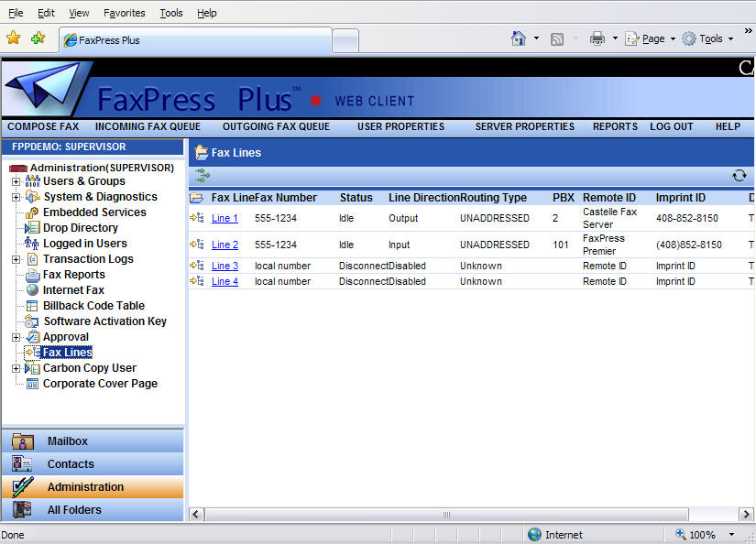Click the Software Activation Key icon
Screen dimensions: 756x544
click(32, 321)
